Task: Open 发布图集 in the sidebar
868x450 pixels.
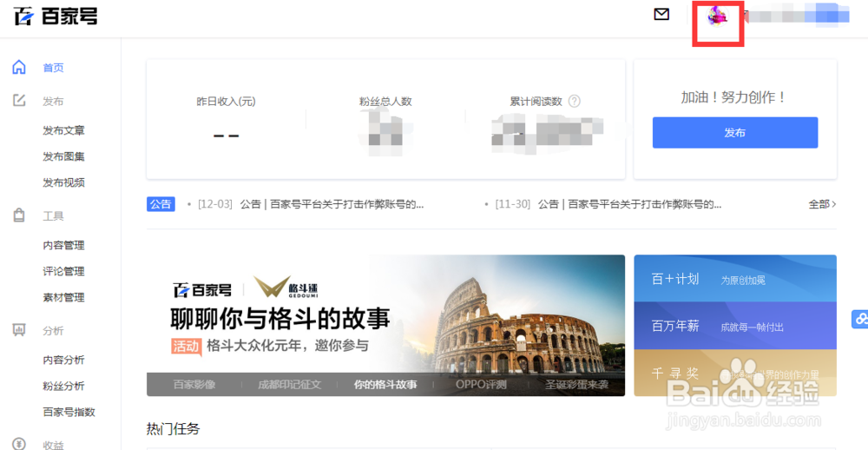Action: [63, 157]
